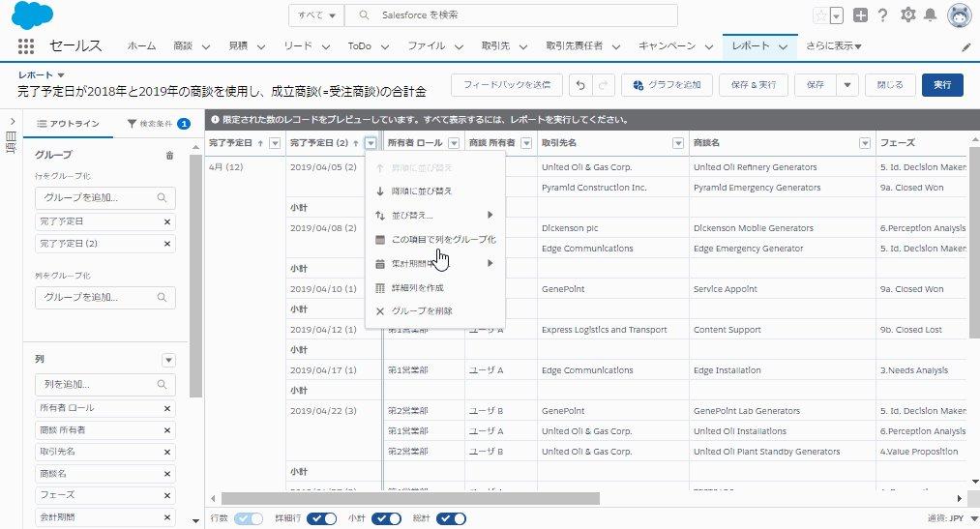Open the favorites star icon
The height and width of the screenshot is (529, 980).
pyautogui.click(x=821, y=15)
